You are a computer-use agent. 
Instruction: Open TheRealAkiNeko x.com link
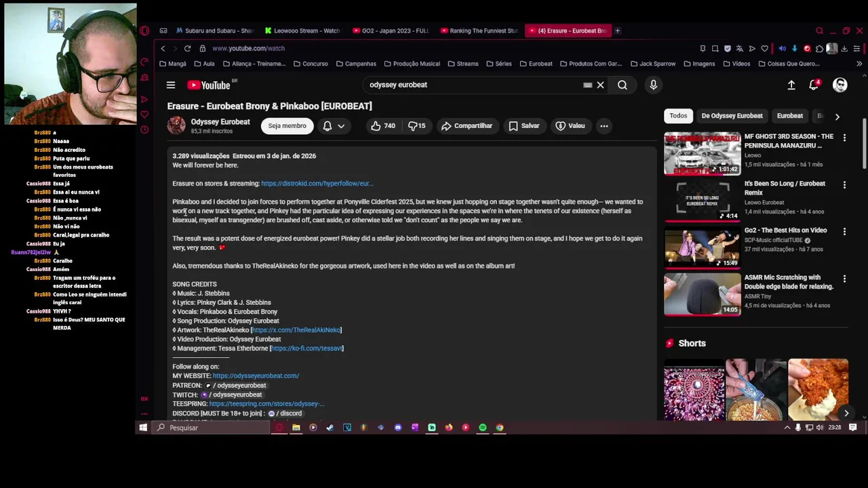pos(297,330)
